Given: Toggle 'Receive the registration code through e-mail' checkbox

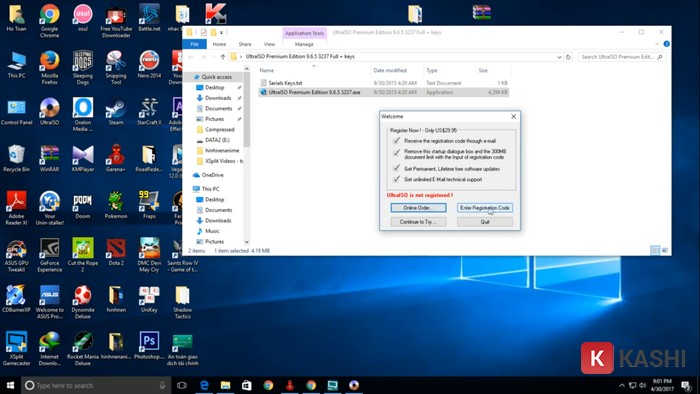Looking at the screenshot, I should coord(396,141).
